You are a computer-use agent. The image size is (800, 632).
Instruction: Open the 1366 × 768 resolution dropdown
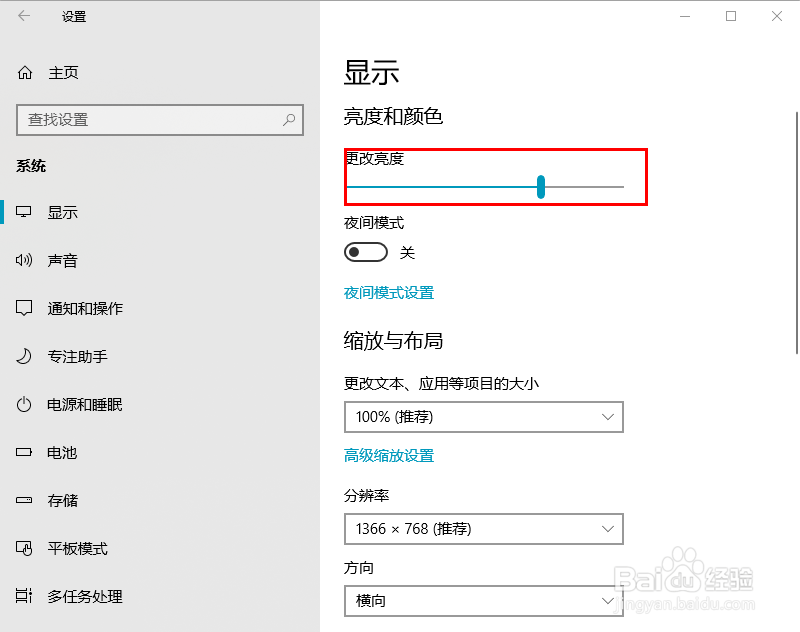pos(483,529)
